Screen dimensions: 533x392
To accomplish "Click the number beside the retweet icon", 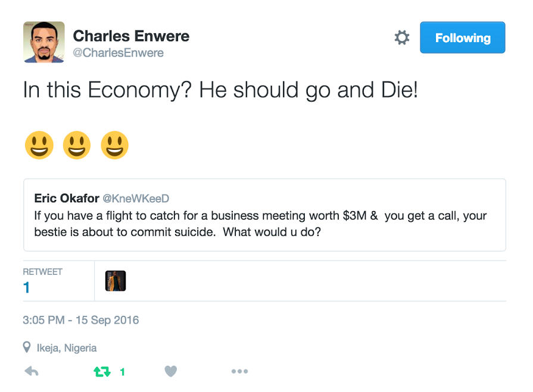I will click(123, 372).
